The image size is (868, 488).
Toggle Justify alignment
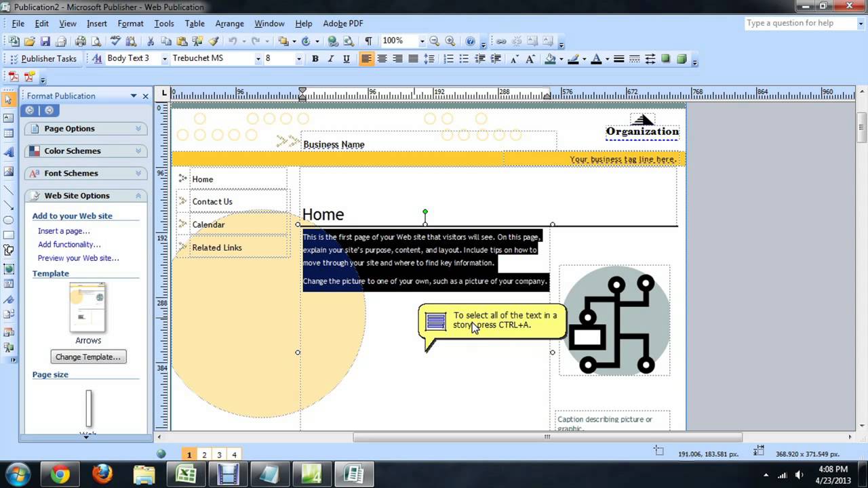413,59
